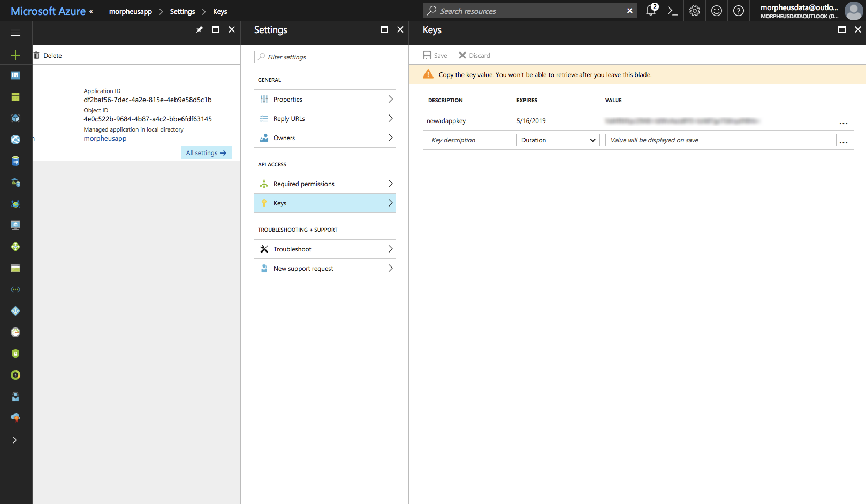Image resolution: width=866 pixels, height=504 pixels.
Task: Maximize the Keys blade
Action: coord(842,29)
